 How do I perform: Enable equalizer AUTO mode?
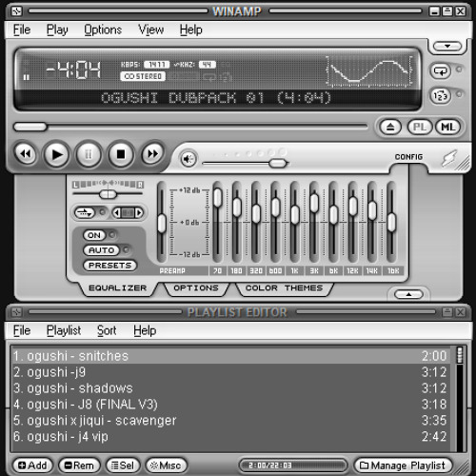click(x=101, y=250)
